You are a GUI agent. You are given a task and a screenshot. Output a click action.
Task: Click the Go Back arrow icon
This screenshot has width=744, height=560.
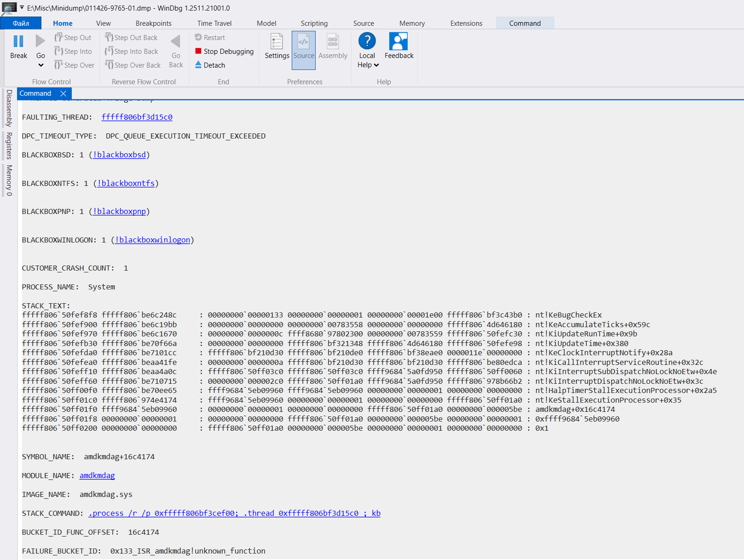tap(176, 41)
